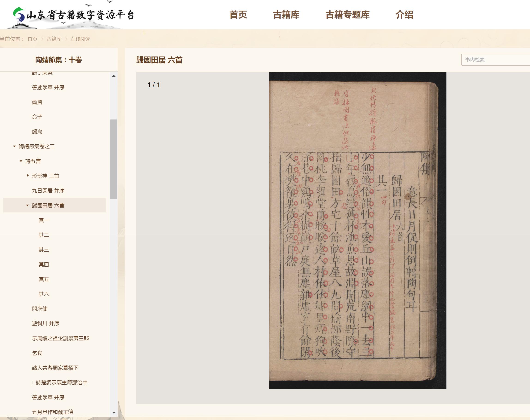Open poem 其二
The image size is (530, 420).
point(44,235)
